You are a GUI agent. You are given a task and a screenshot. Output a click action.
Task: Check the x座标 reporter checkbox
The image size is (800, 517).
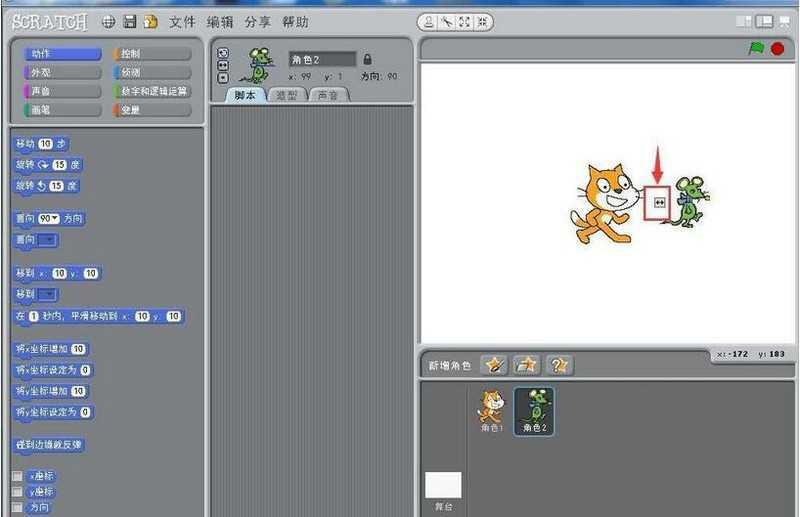[16, 476]
